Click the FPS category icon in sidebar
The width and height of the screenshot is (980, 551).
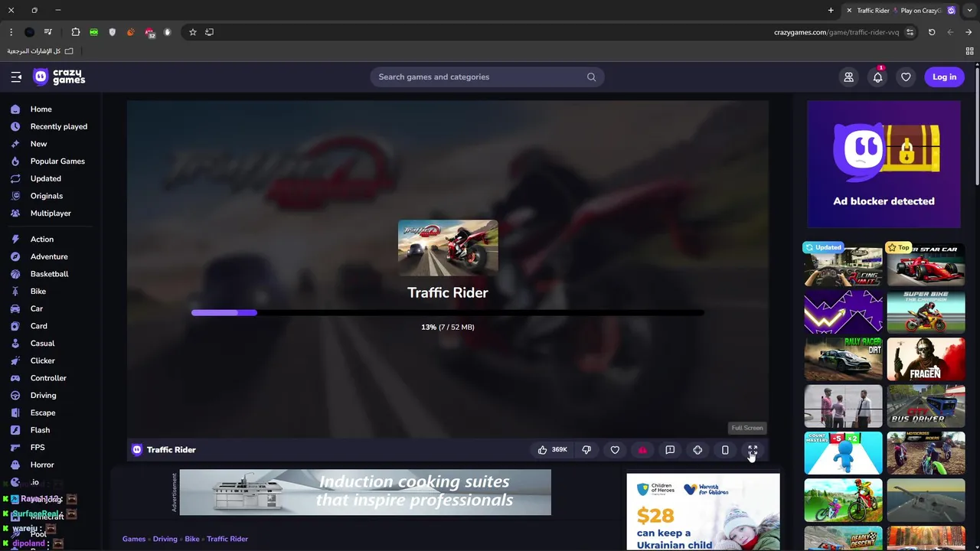(15, 448)
